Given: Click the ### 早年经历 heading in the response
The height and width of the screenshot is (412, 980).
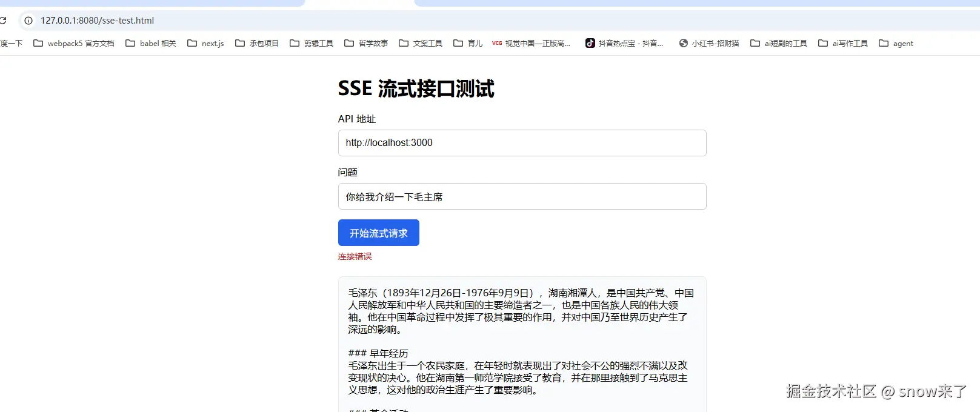Looking at the screenshot, I should (x=378, y=354).
